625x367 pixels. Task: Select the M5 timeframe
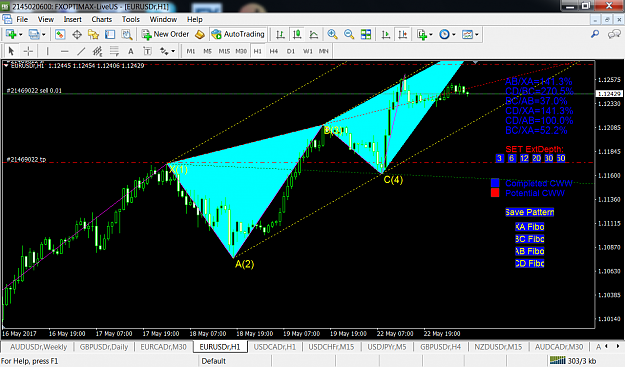pos(207,51)
